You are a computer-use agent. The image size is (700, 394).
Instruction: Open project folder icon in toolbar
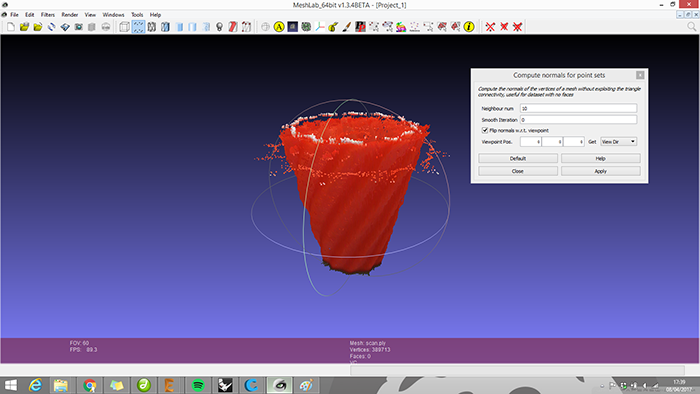click(x=24, y=27)
